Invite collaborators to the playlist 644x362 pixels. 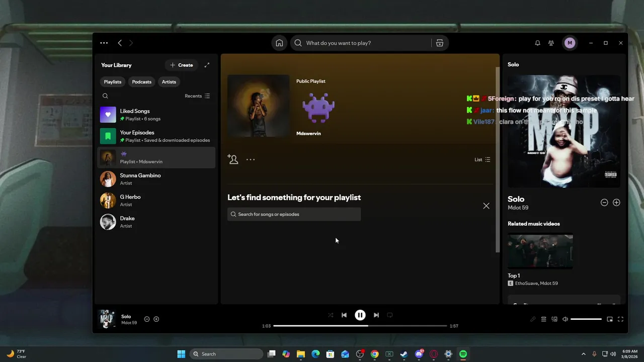pos(232,159)
